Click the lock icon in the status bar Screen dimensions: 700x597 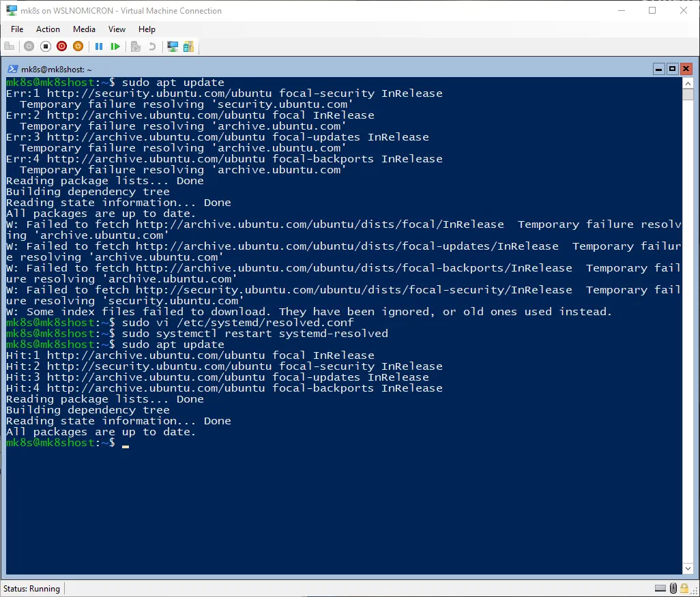tap(686, 588)
